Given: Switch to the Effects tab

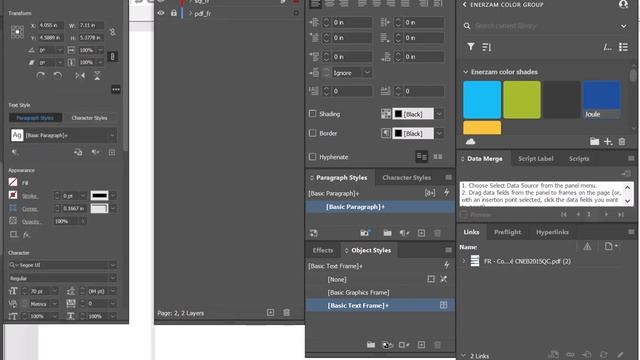Looking at the screenshot, I should pos(323,250).
